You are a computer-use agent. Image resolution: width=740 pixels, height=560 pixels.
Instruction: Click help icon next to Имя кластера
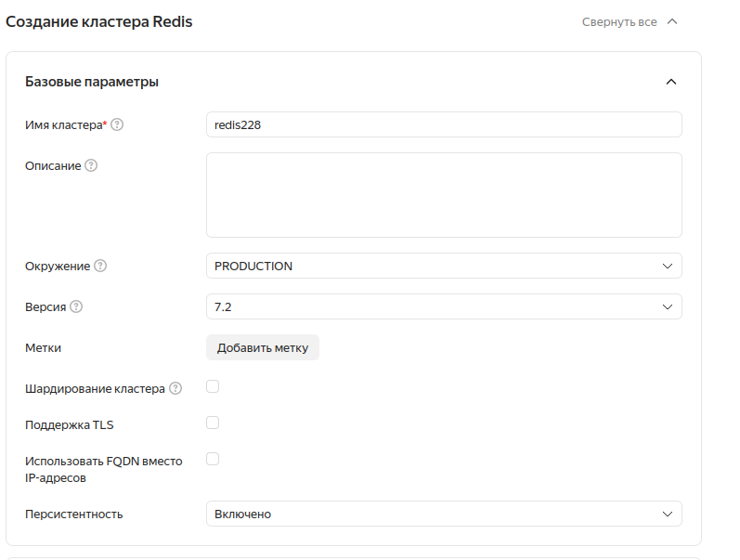point(117,125)
